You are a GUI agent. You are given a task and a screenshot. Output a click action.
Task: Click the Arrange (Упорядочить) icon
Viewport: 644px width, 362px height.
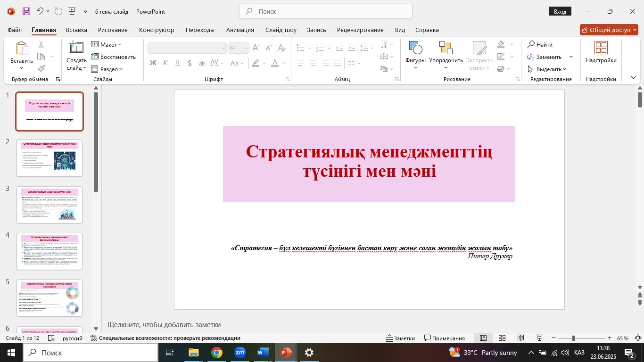(x=446, y=49)
